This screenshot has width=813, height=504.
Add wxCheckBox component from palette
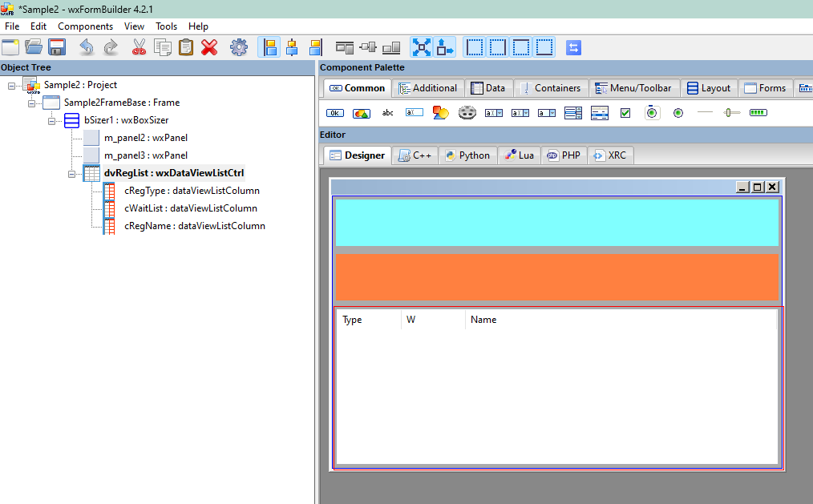tap(625, 113)
